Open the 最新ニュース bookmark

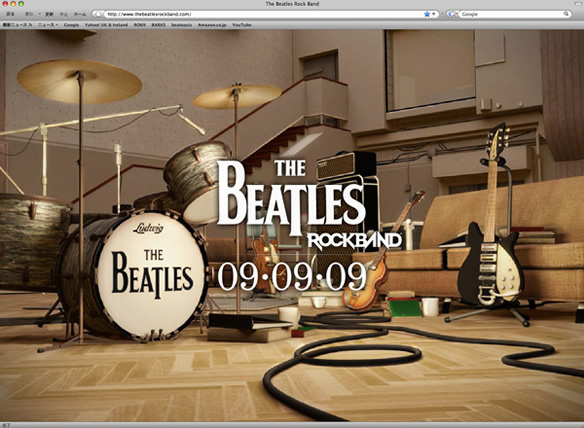pos(17,25)
